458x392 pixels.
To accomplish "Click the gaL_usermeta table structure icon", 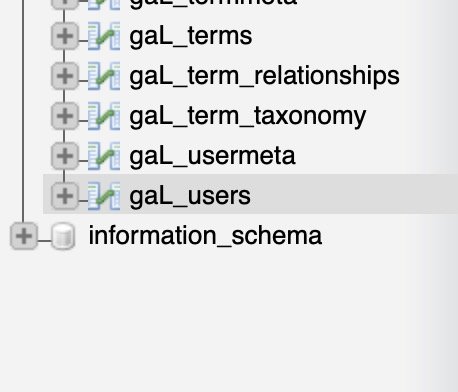I will (104, 156).
